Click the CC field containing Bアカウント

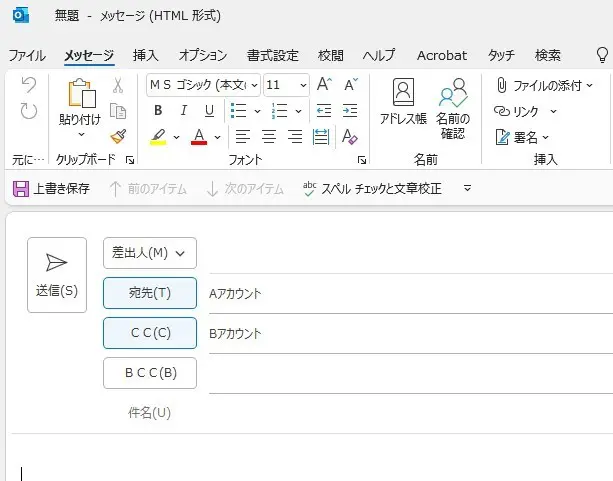point(411,334)
